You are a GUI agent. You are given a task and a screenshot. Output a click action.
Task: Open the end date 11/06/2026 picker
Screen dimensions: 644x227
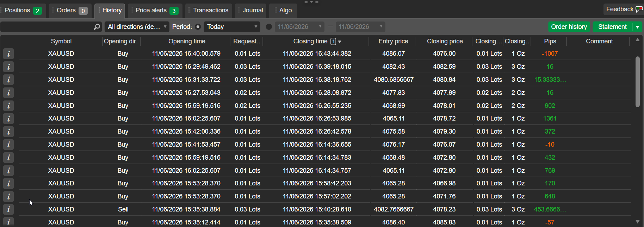360,27
